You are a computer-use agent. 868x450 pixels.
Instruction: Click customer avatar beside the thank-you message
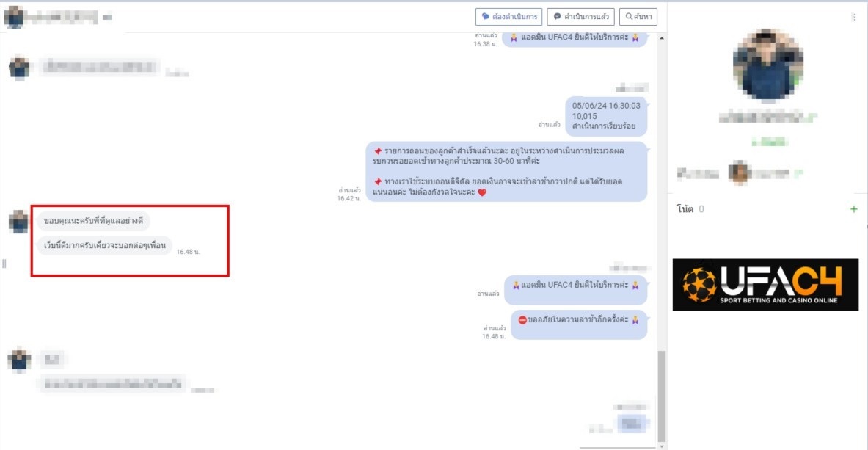[19, 222]
